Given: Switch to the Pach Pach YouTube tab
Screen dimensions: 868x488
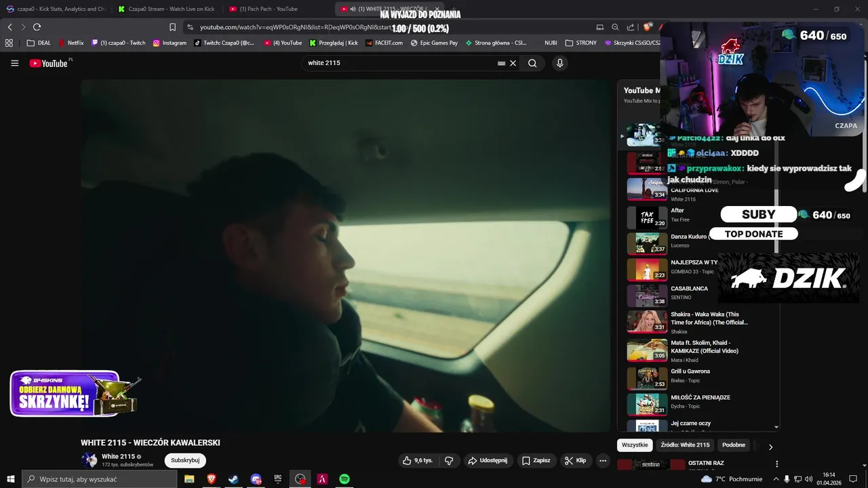Looking at the screenshot, I should pos(278,9).
